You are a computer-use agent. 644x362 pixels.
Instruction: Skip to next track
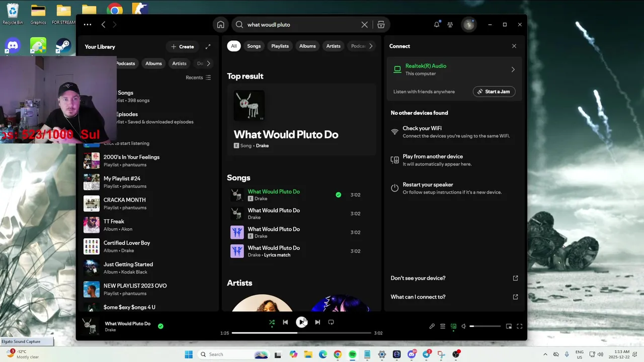pyautogui.click(x=317, y=322)
